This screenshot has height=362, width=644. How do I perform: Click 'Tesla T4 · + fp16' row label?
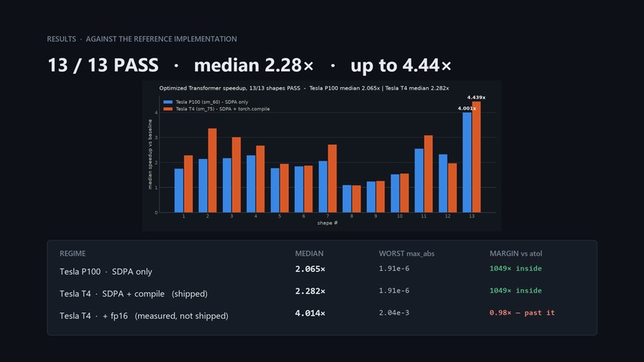pyautogui.click(x=93, y=316)
